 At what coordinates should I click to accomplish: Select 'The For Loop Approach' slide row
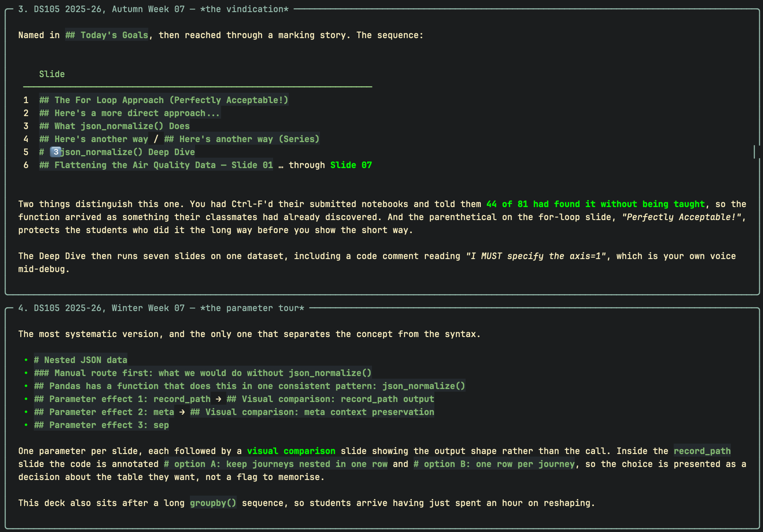tap(164, 100)
